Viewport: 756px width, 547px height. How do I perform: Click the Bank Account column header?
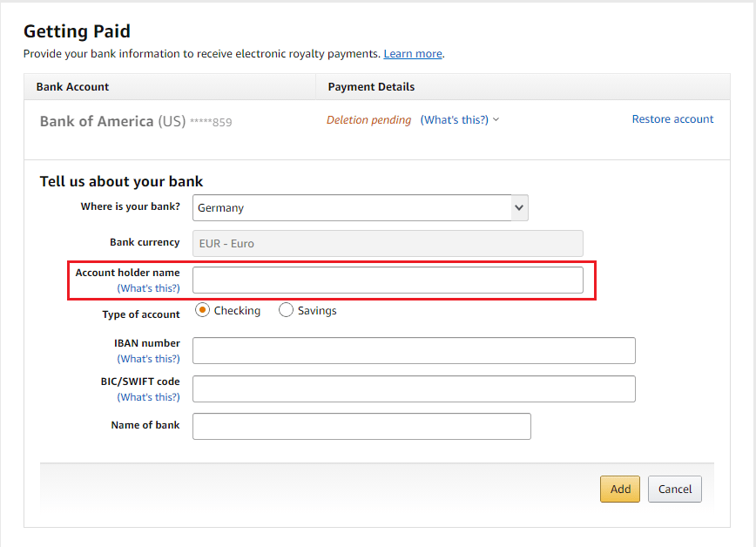[72, 86]
